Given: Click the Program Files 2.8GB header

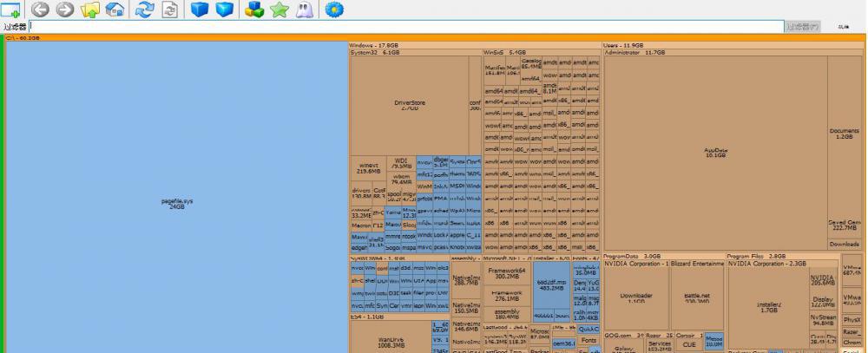Looking at the screenshot, I should pos(783,257).
